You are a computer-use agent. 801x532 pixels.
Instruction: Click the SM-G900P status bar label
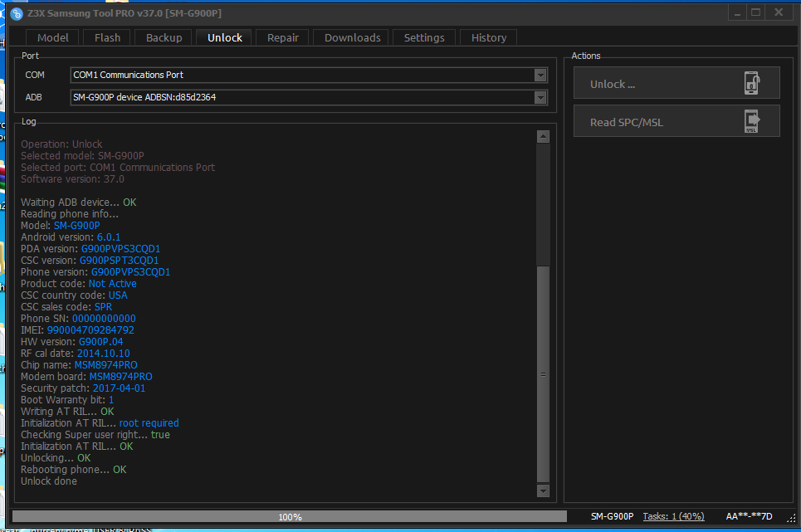click(612, 516)
